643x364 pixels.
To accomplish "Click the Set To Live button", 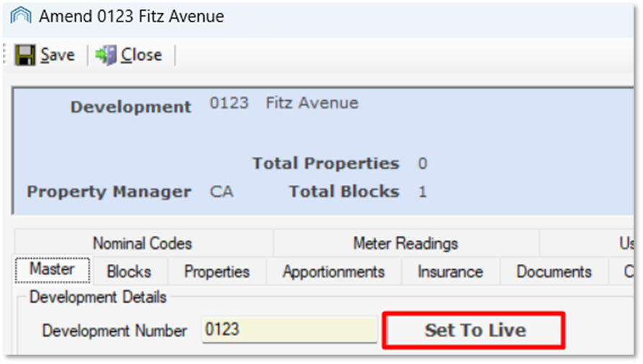I will (x=474, y=330).
